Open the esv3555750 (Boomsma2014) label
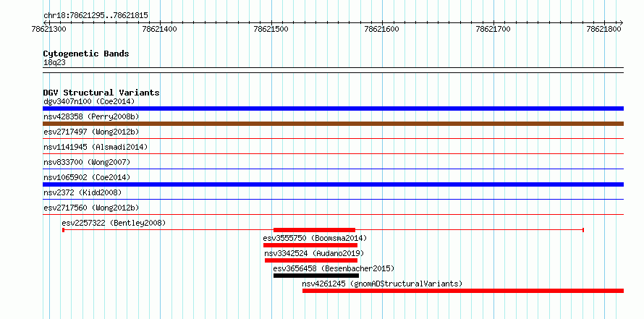This screenshot has width=644, height=319. click(315, 238)
